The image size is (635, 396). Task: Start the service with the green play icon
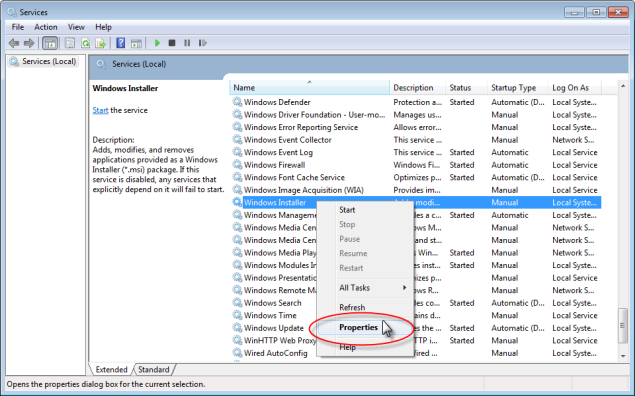pos(157,43)
